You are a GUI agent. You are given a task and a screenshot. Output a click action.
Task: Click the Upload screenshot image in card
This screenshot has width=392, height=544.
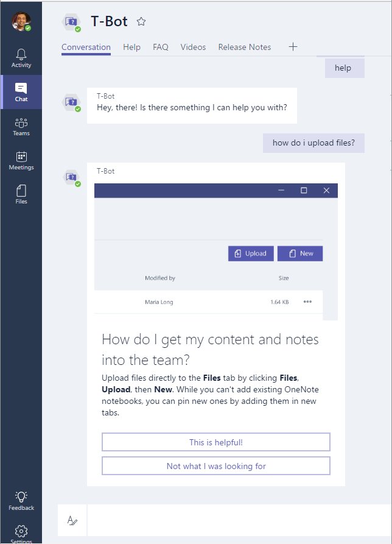point(216,252)
